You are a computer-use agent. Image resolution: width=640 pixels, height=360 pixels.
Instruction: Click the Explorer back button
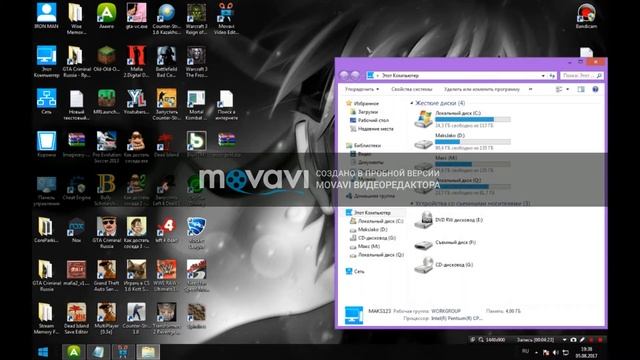[x=344, y=76]
